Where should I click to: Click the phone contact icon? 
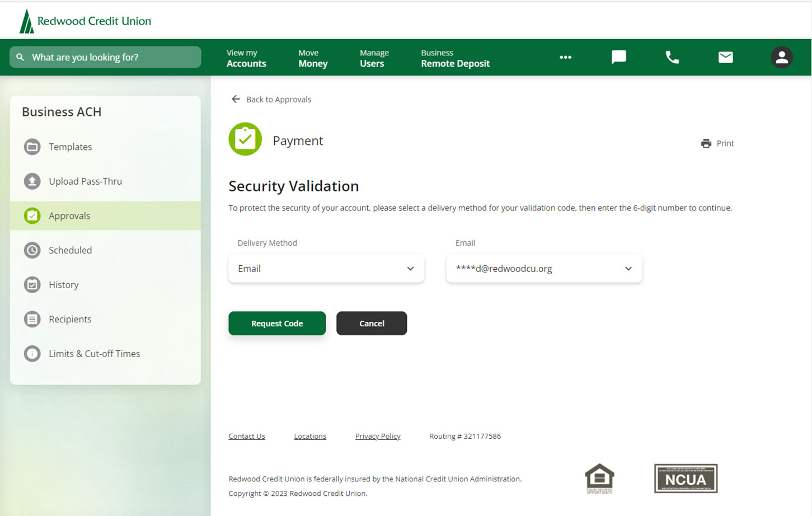point(672,57)
